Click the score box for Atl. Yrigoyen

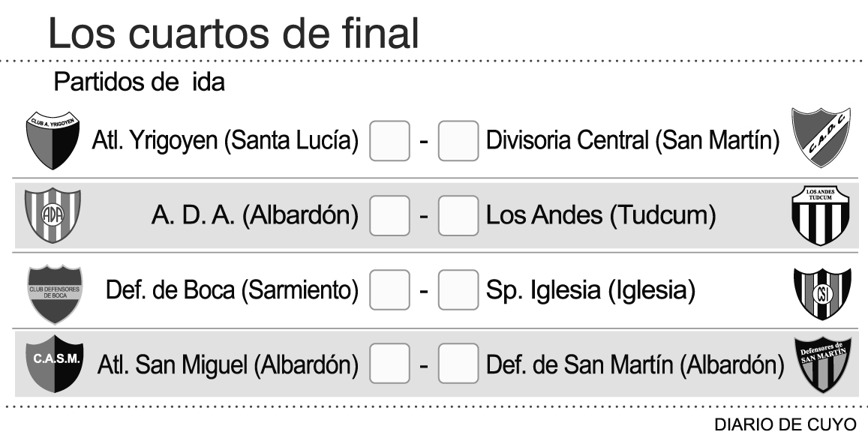[x=389, y=140]
